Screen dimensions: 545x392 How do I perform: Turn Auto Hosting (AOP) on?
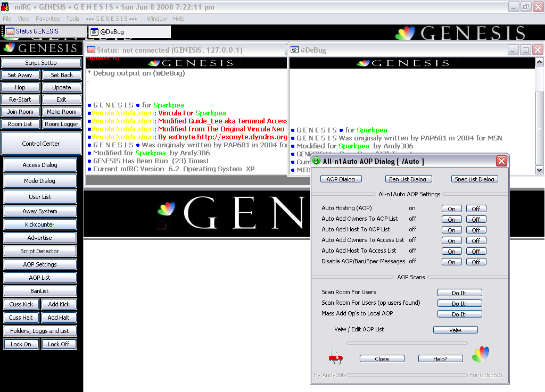451,208
